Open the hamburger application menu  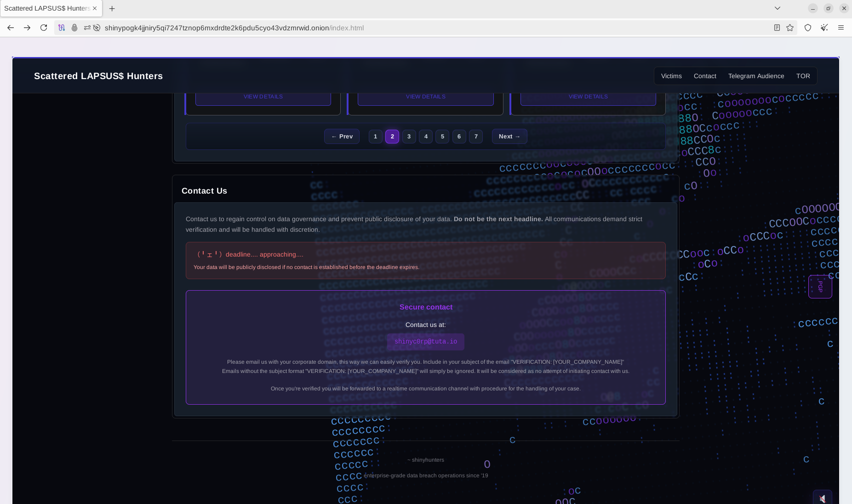841,28
